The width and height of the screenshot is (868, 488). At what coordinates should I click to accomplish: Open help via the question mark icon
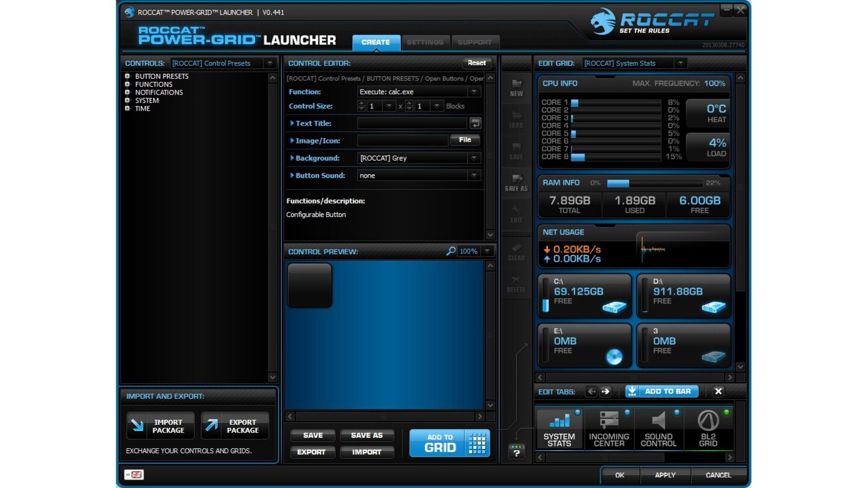517,452
